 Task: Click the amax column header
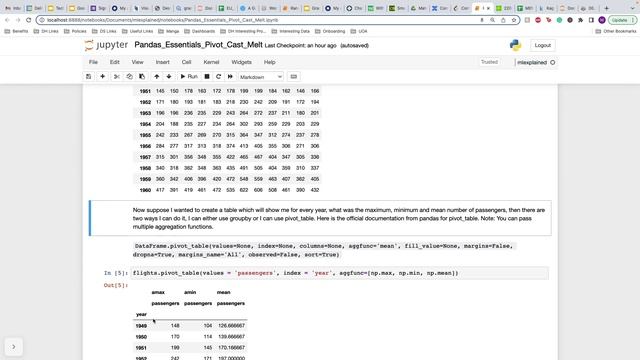click(x=158, y=292)
